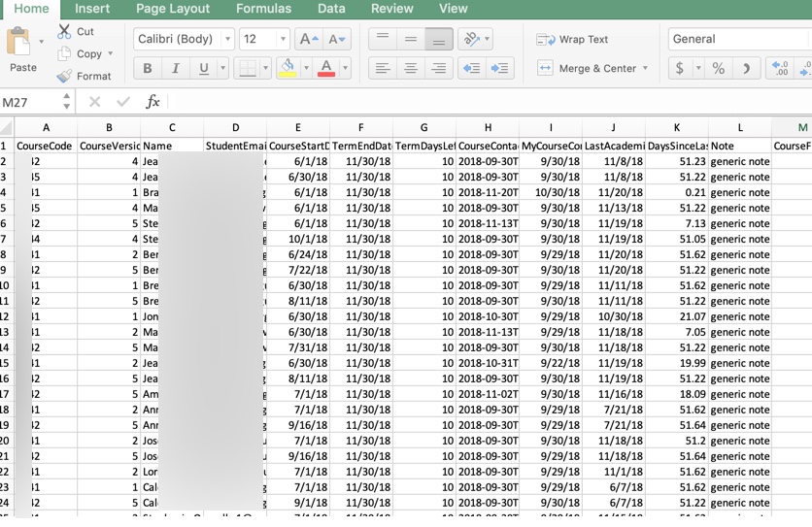Viewport: 812px width, 527px height.
Task: Toggle Wrap Text for cells
Action: click(x=573, y=40)
